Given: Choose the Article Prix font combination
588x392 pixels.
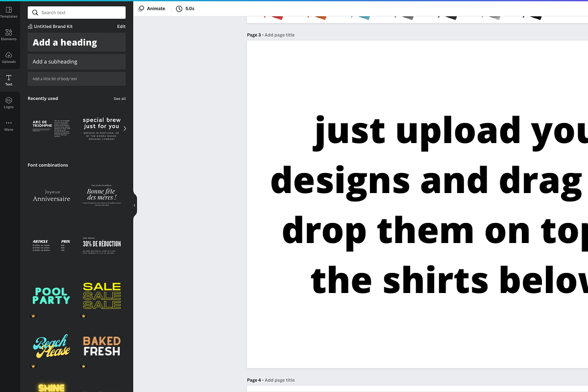Looking at the screenshot, I should point(51,245).
